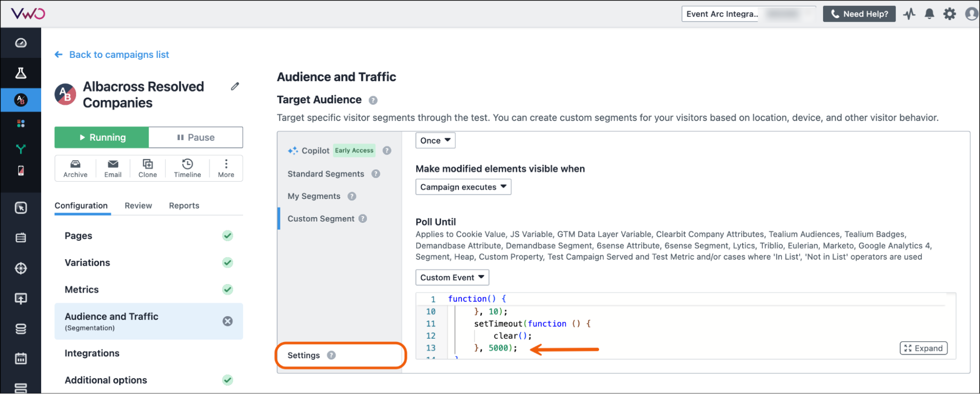Click the X icon on Audience and Traffic
The image size is (980, 394).
coord(227,321)
